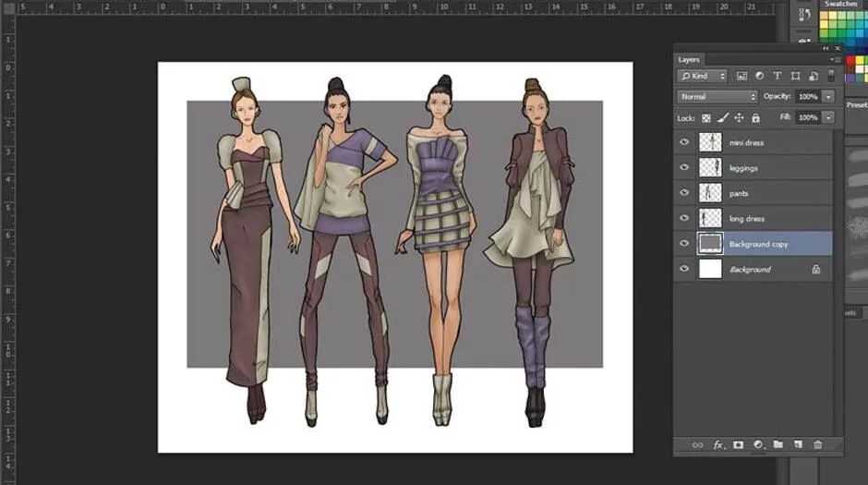Click the pants layer thumbnail
This screenshot has height=485, width=868.
tap(710, 193)
